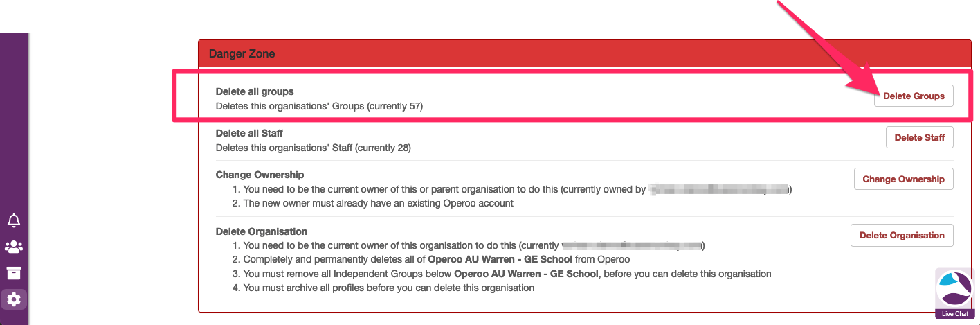Open the people group sidebar icon
980x325 pixels.
(14, 247)
